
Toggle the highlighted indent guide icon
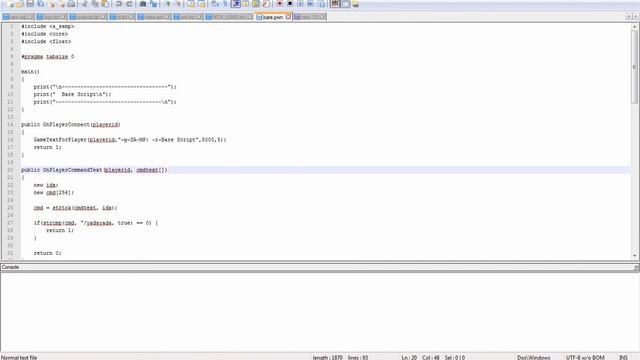pyautogui.click(x=236, y=4)
